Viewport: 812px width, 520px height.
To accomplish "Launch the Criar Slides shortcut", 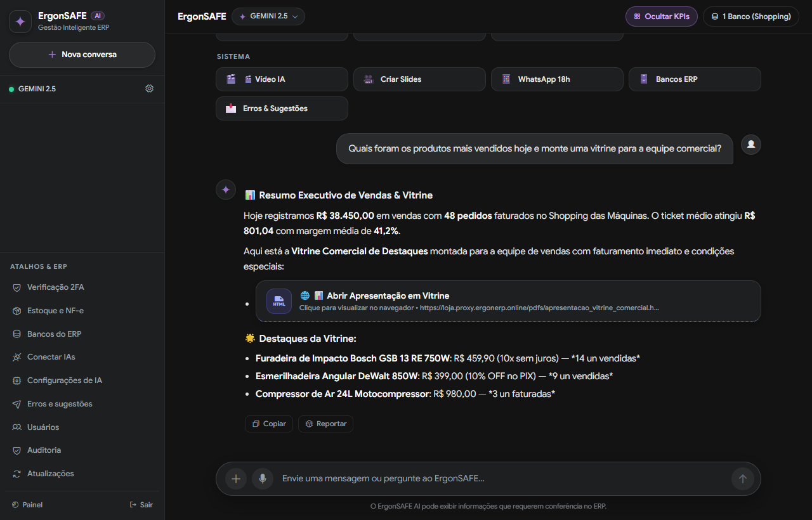I will [x=419, y=79].
